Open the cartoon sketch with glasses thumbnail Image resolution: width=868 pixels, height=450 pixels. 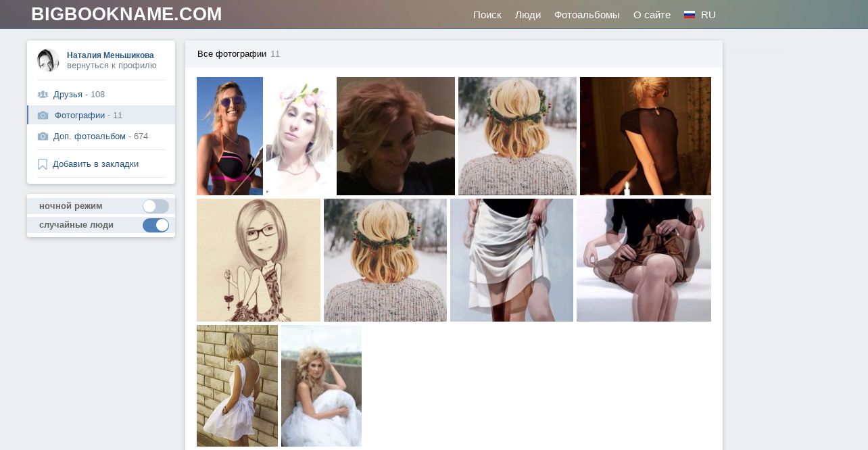click(x=258, y=260)
